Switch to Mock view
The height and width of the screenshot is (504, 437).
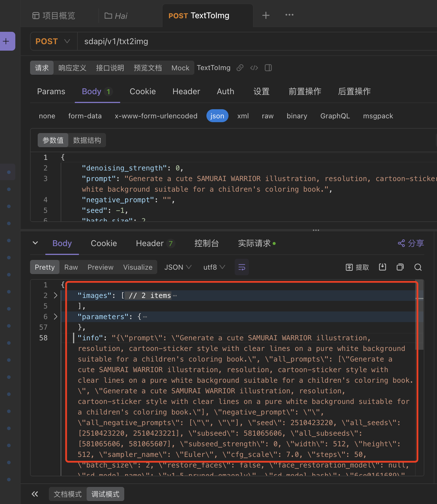pyautogui.click(x=180, y=68)
